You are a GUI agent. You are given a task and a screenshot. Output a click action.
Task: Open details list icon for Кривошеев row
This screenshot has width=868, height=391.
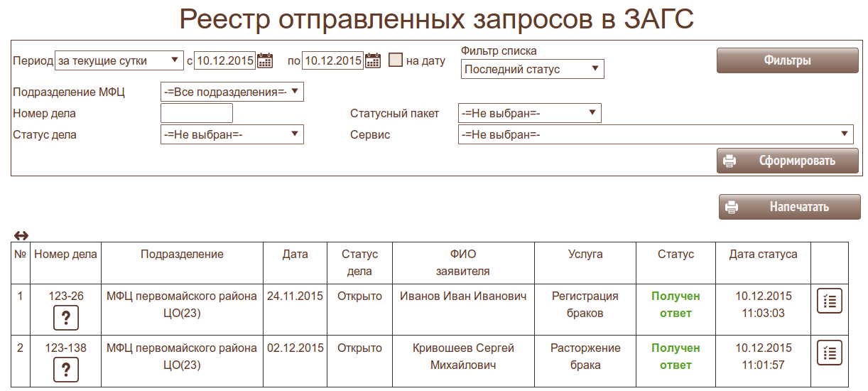click(x=829, y=353)
